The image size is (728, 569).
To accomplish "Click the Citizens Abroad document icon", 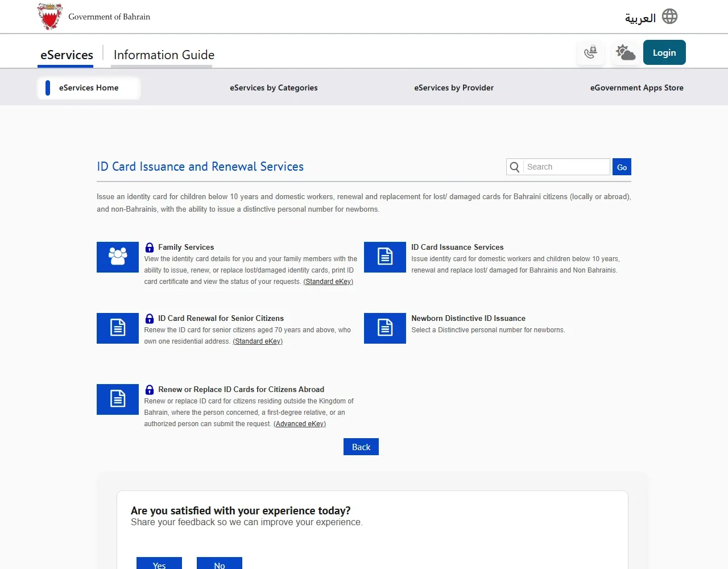I will coord(118,399).
